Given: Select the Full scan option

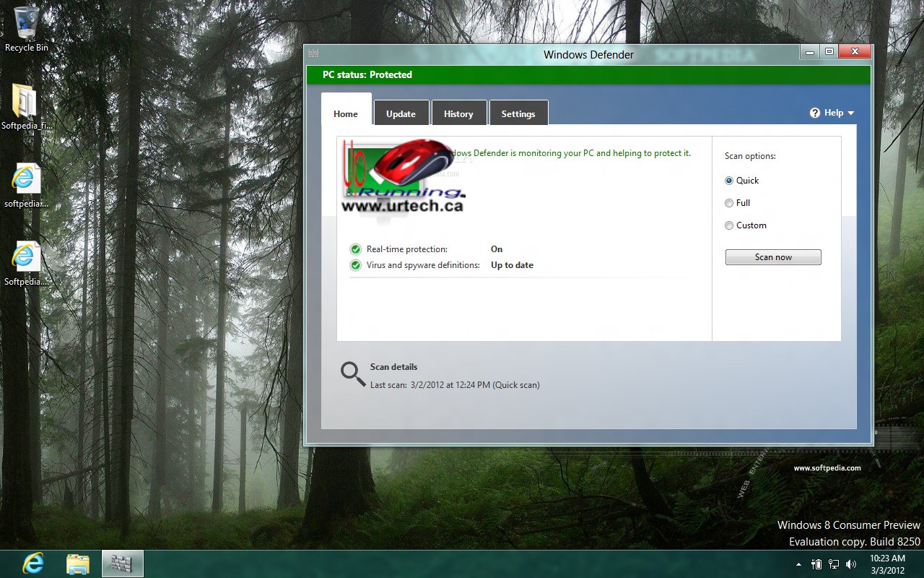Looking at the screenshot, I should (729, 203).
